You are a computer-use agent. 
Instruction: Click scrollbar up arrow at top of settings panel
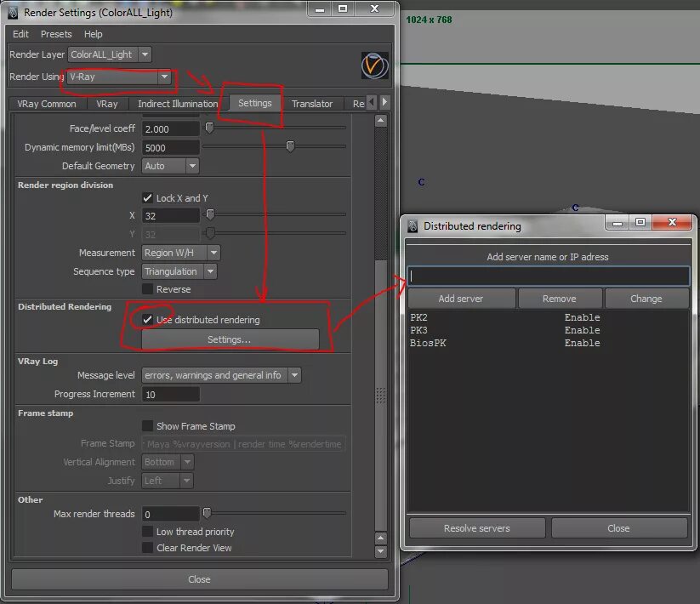tap(380, 121)
